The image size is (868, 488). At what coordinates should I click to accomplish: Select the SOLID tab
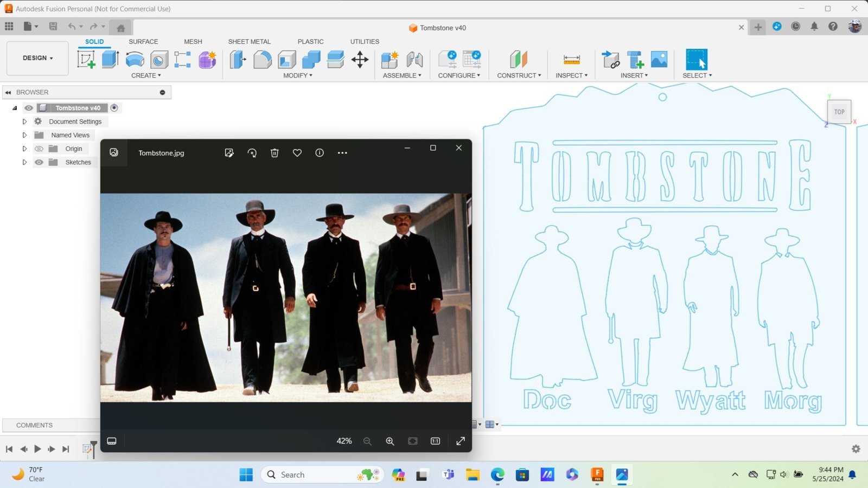[94, 42]
